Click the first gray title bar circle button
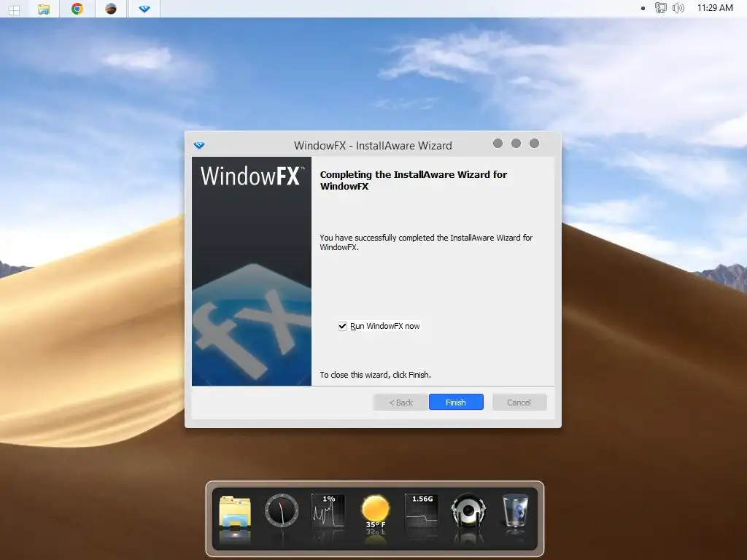This screenshot has width=747, height=560. pos(498,144)
